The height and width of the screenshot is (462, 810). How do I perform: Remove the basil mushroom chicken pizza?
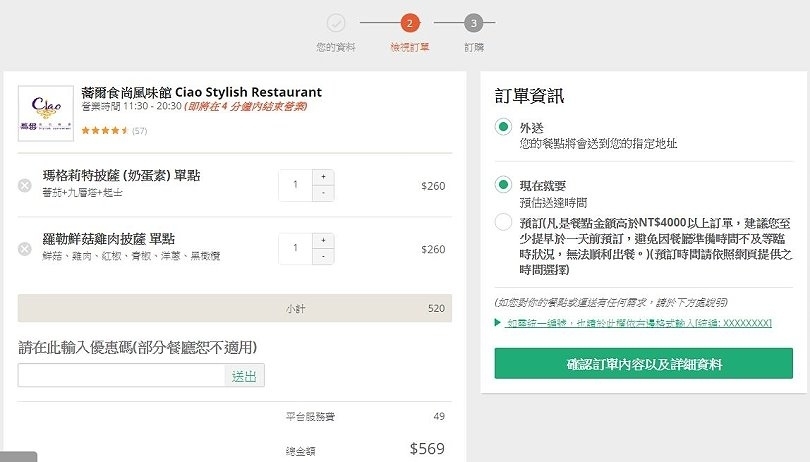coord(25,249)
